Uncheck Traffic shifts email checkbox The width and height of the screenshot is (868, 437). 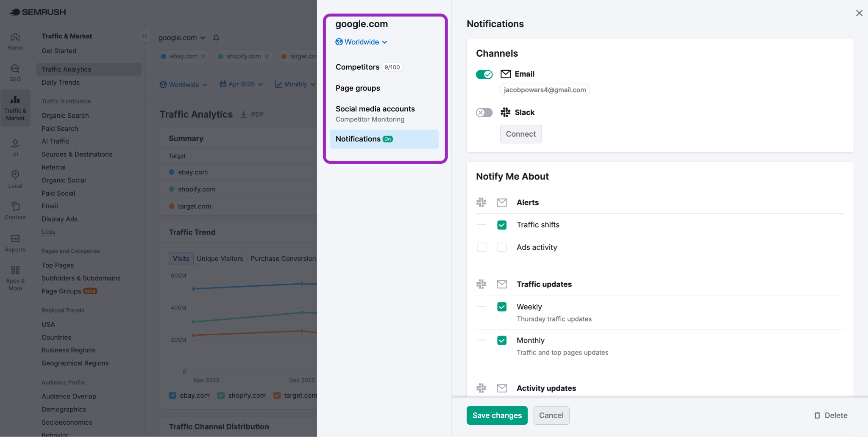[502, 225]
